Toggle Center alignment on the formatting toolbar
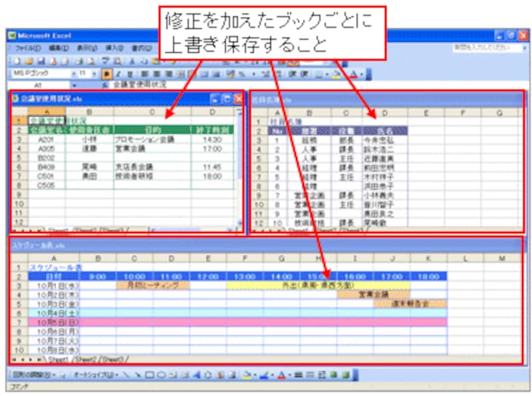The width and height of the screenshot is (532, 396). click(x=156, y=74)
